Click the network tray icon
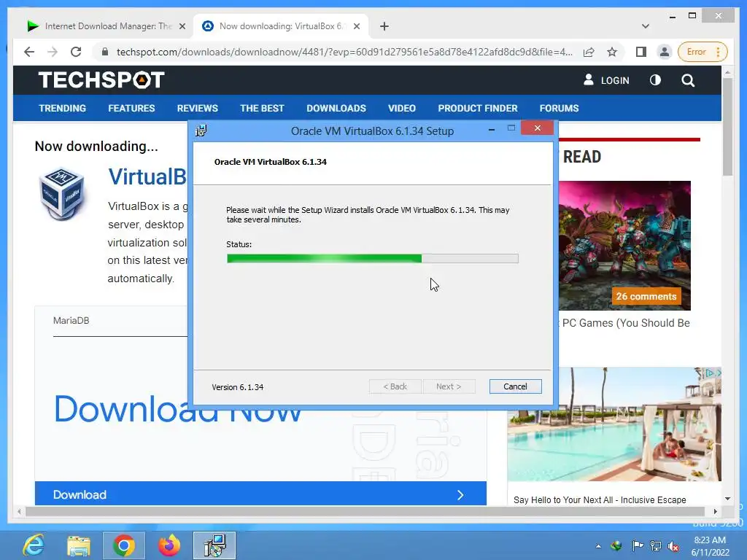Viewport: 747px width, 560px height. (x=656, y=546)
